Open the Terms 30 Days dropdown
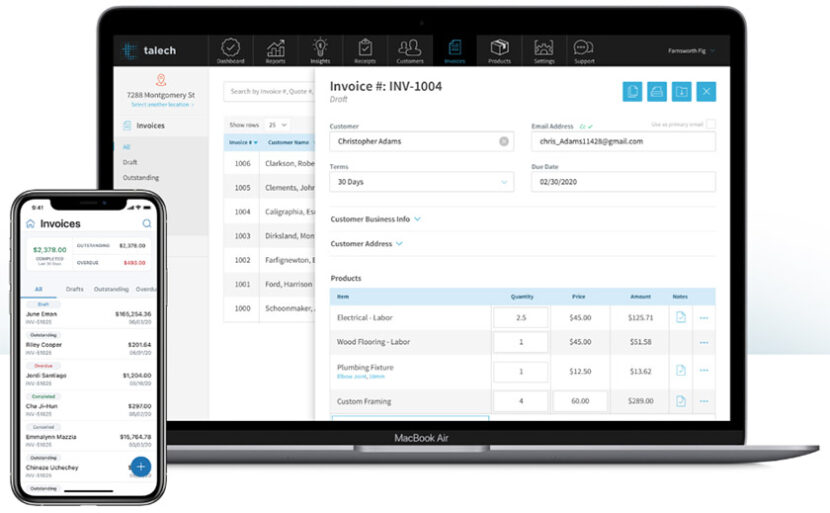This screenshot has height=513, width=830. tap(421, 182)
